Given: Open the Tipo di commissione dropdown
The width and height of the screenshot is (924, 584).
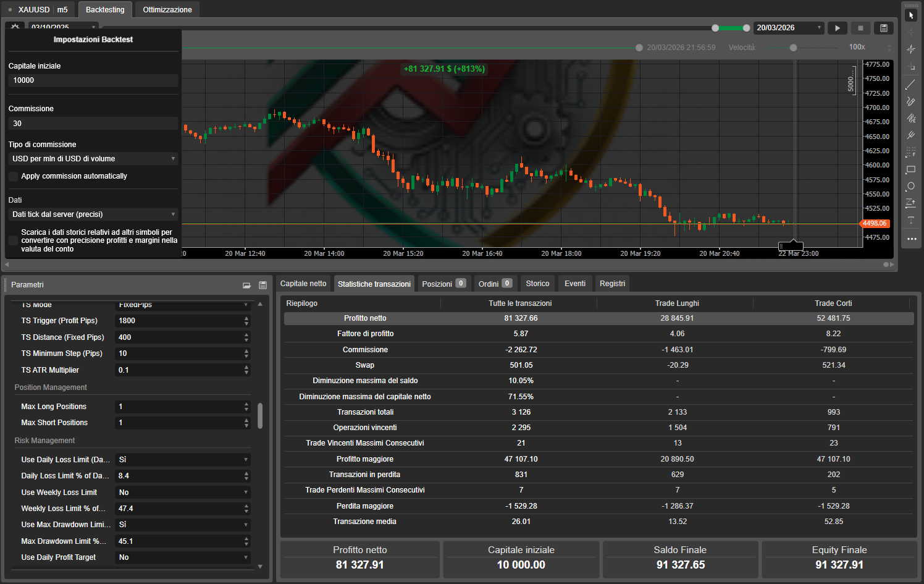Looking at the screenshot, I should [x=92, y=158].
